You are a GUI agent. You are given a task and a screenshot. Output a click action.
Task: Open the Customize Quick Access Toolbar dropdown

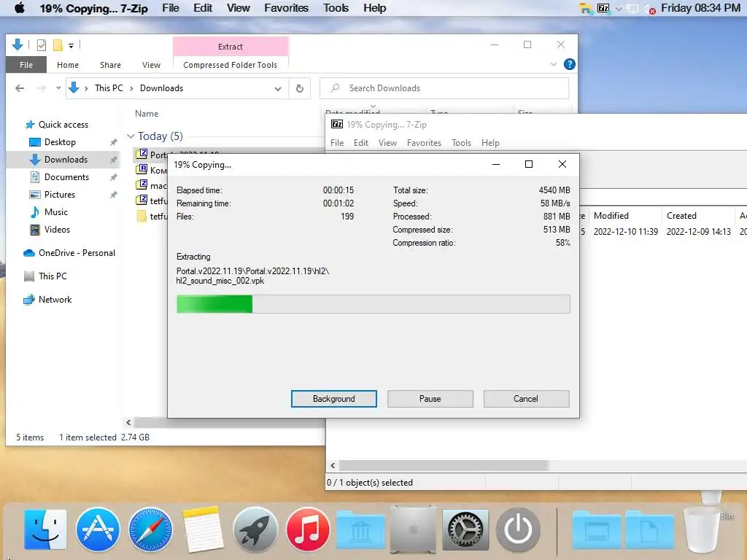[x=71, y=46]
